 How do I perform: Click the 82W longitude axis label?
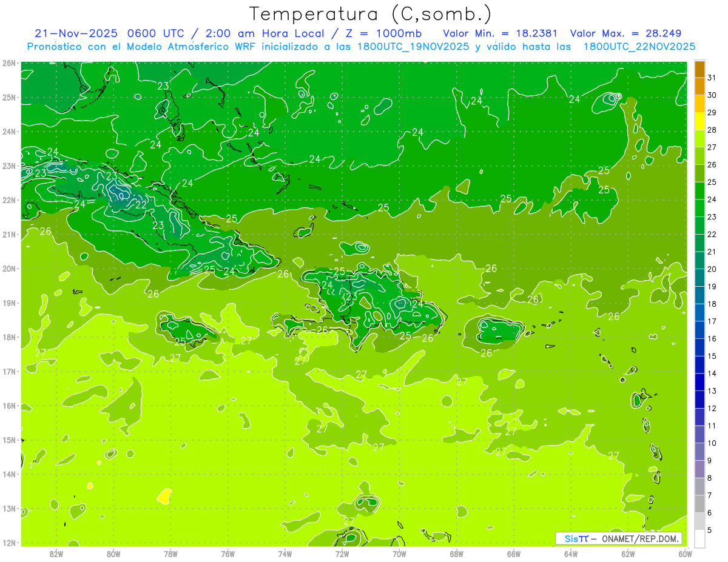pyautogui.click(x=56, y=554)
